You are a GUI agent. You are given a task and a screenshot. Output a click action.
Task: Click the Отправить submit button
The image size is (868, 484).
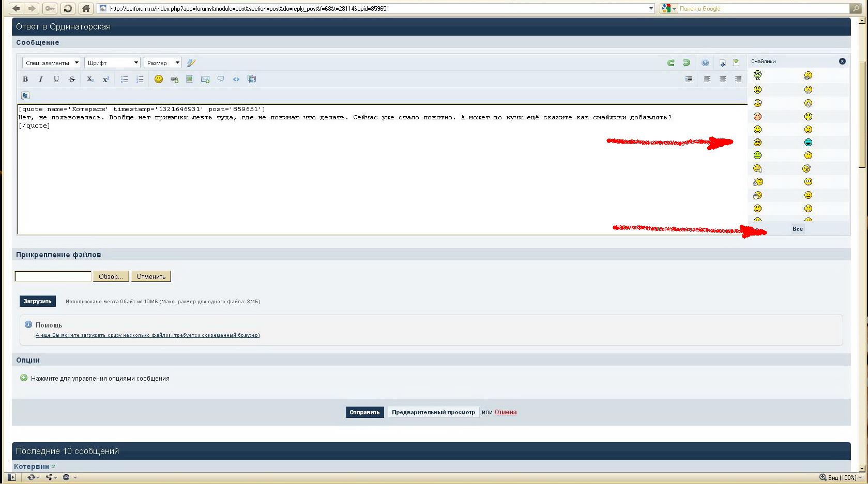click(364, 412)
